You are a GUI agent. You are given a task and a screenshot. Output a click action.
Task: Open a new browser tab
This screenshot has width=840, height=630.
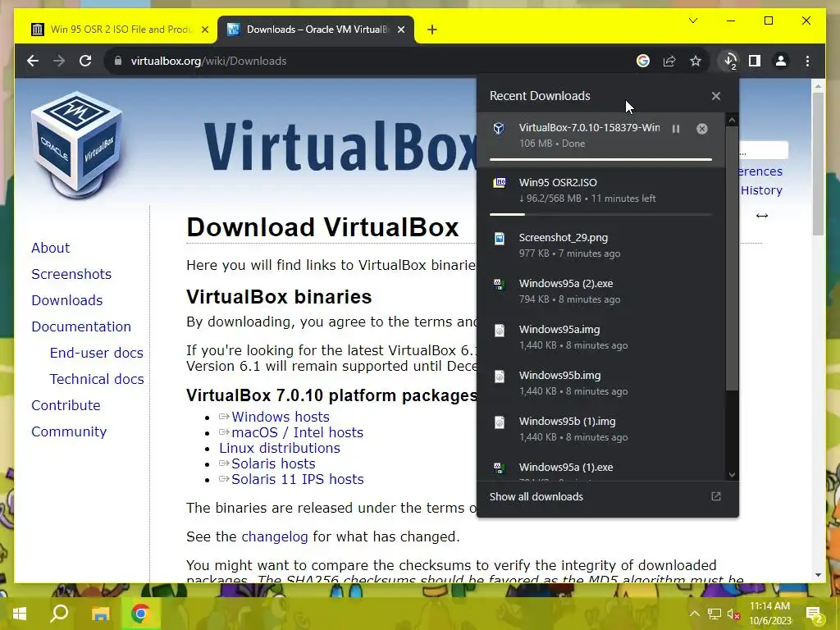[x=432, y=30]
